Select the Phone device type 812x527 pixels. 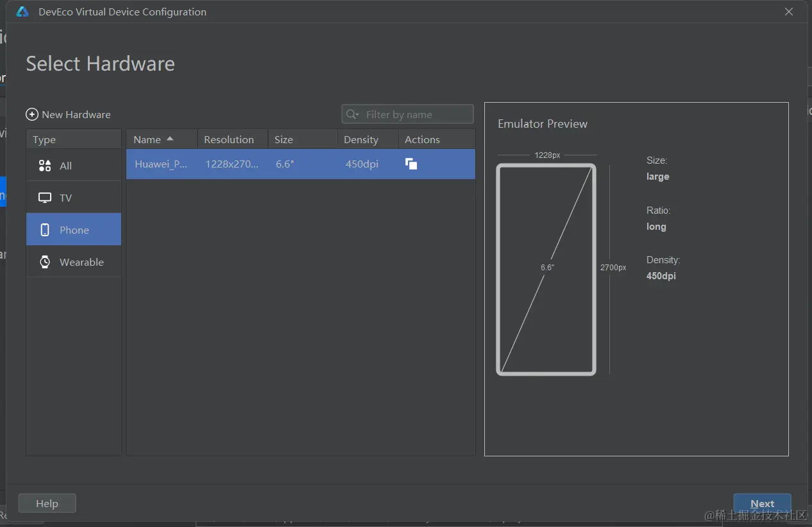pyautogui.click(x=74, y=230)
